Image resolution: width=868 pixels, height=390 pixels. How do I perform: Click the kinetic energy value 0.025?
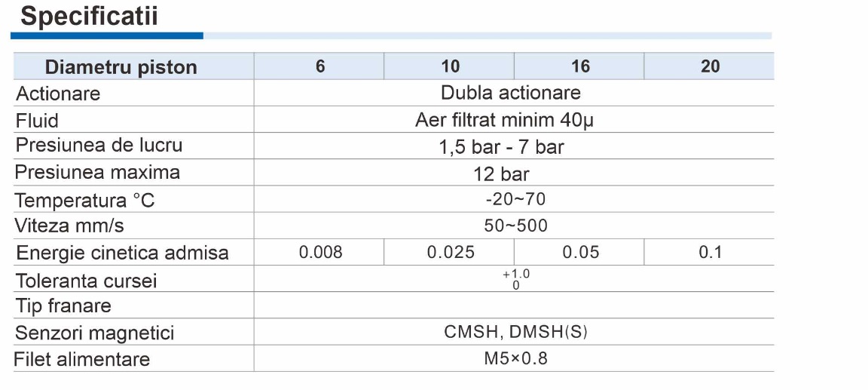(451, 253)
